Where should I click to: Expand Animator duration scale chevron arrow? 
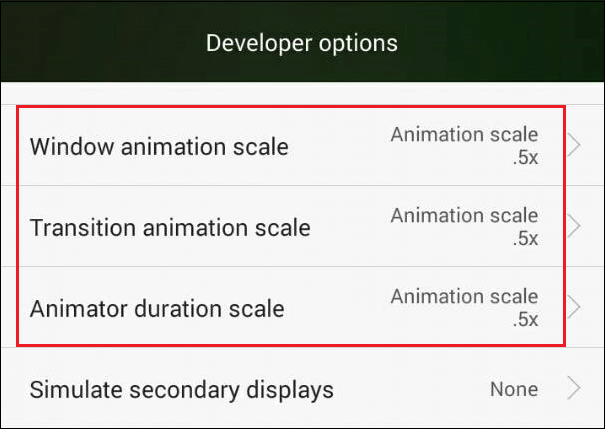pos(574,307)
